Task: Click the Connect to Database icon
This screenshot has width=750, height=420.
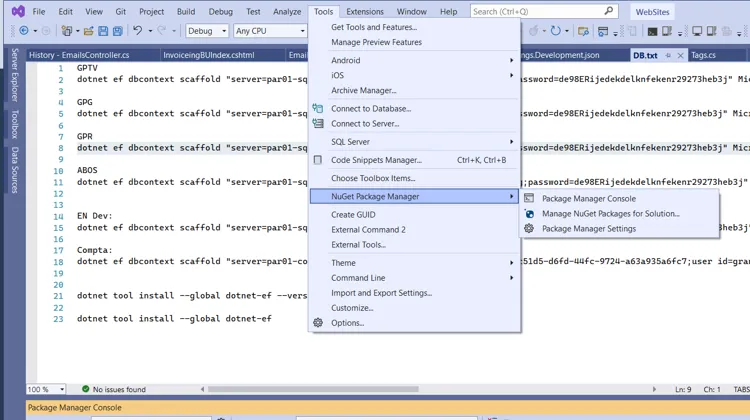Action: [x=318, y=108]
